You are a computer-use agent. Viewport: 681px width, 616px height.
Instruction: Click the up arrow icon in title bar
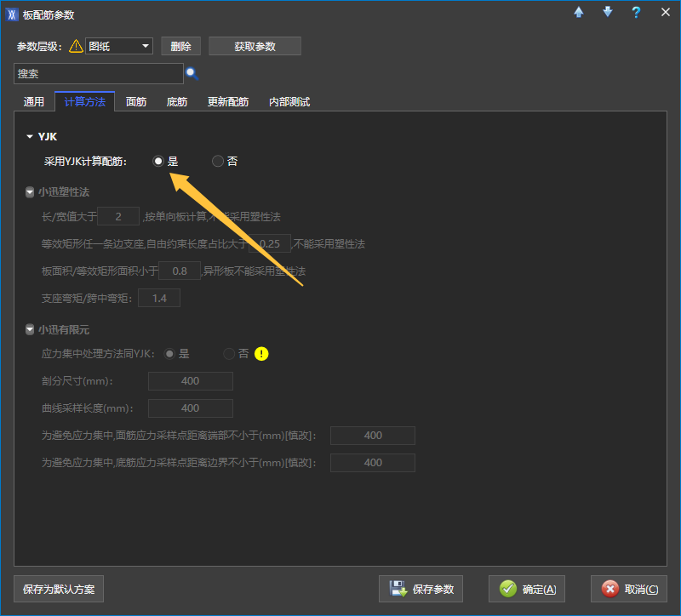tap(579, 12)
